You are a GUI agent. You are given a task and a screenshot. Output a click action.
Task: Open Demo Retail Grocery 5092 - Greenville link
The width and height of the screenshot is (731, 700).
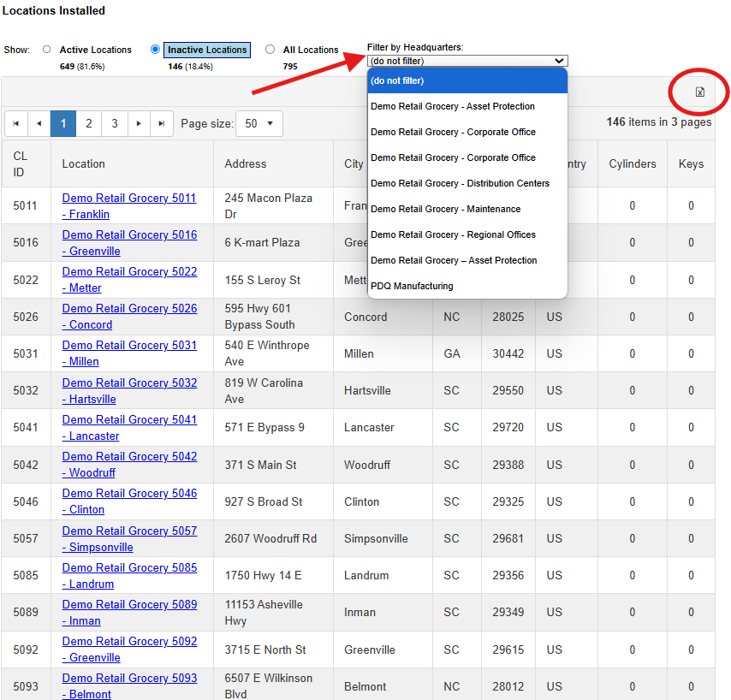(129, 650)
